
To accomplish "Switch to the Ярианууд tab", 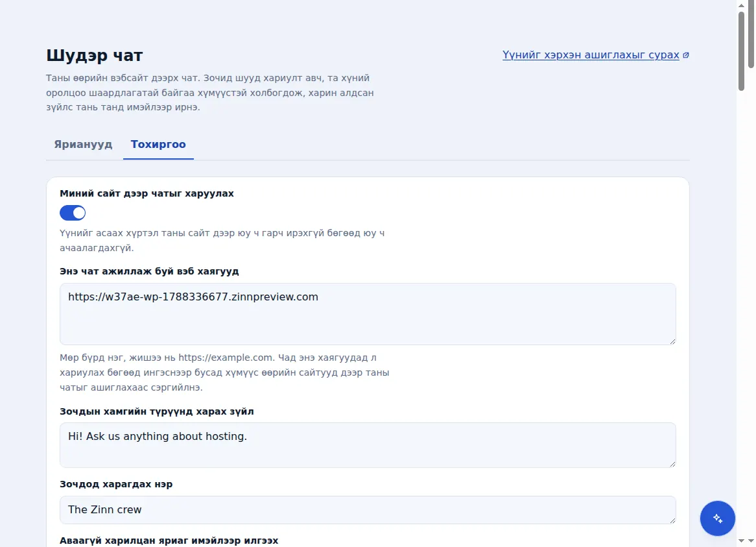I will coord(83,144).
